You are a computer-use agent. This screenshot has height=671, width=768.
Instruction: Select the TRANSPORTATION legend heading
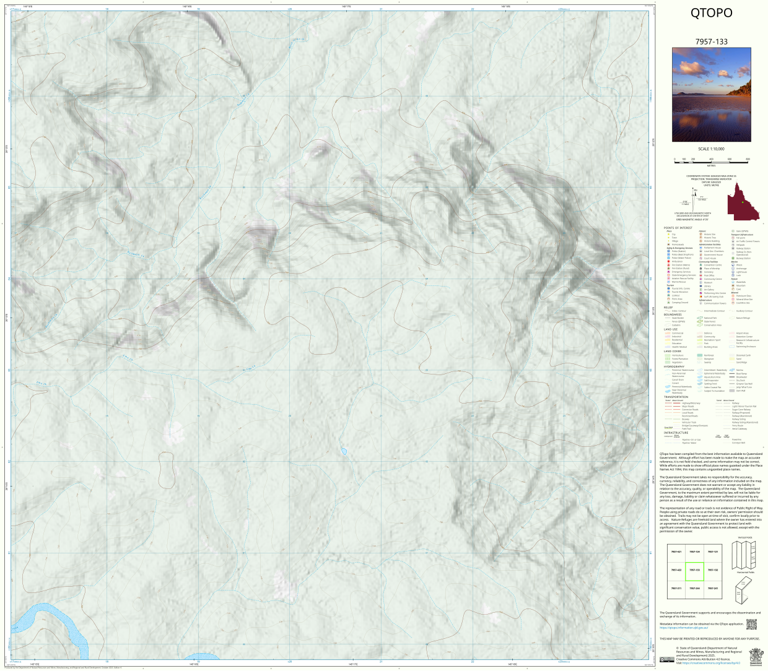[x=676, y=397]
